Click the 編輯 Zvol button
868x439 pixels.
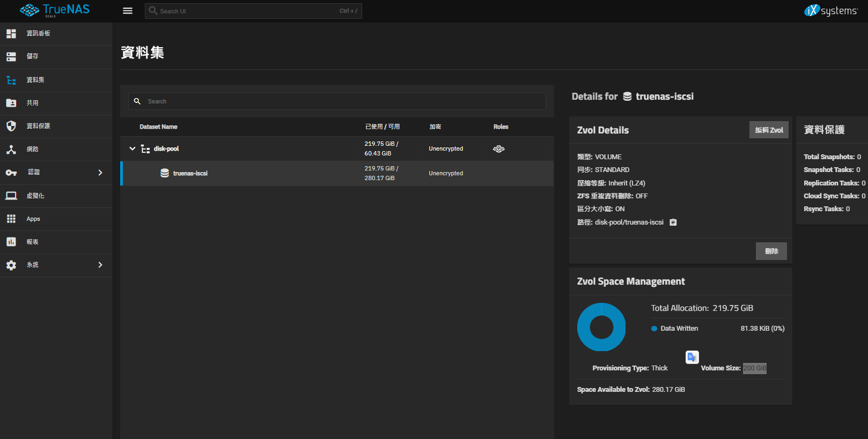769,130
